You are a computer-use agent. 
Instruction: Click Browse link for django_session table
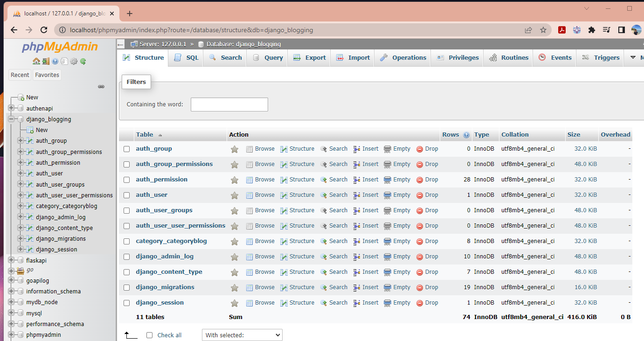[x=260, y=303]
